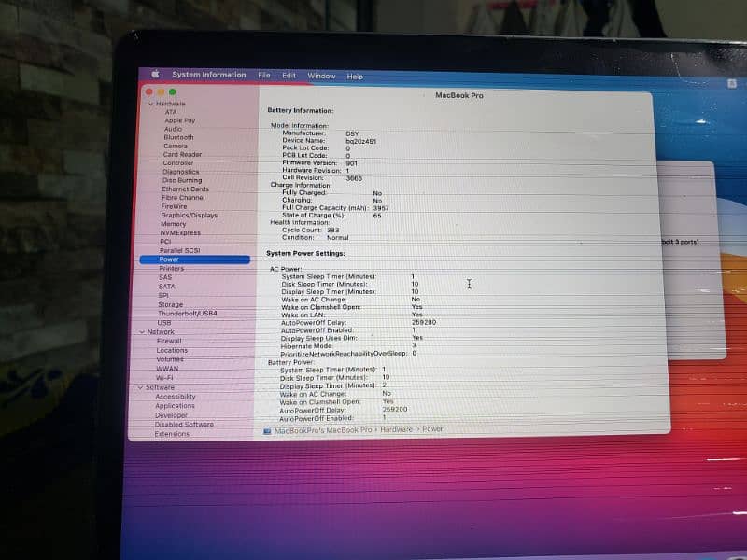The height and width of the screenshot is (560, 747).
Task: Click the menu bar icon at top right
Action: pyautogui.click(x=733, y=83)
